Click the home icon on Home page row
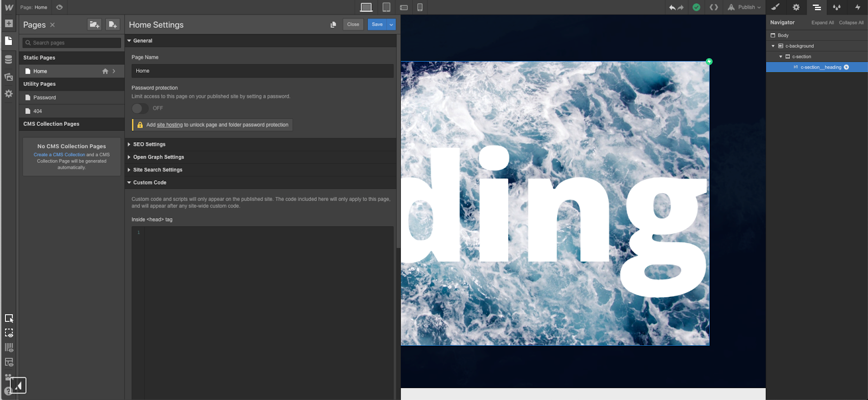 click(x=105, y=71)
